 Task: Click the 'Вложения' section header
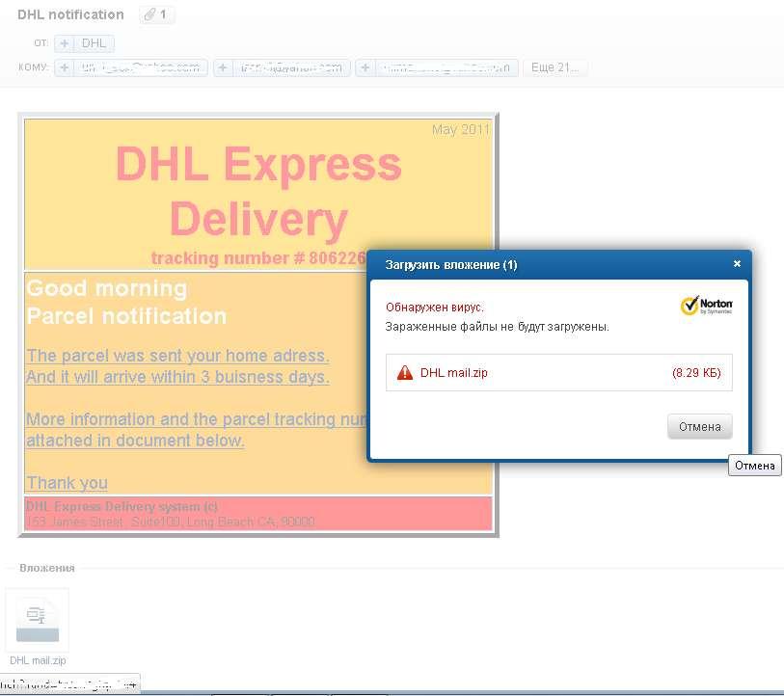[47, 568]
